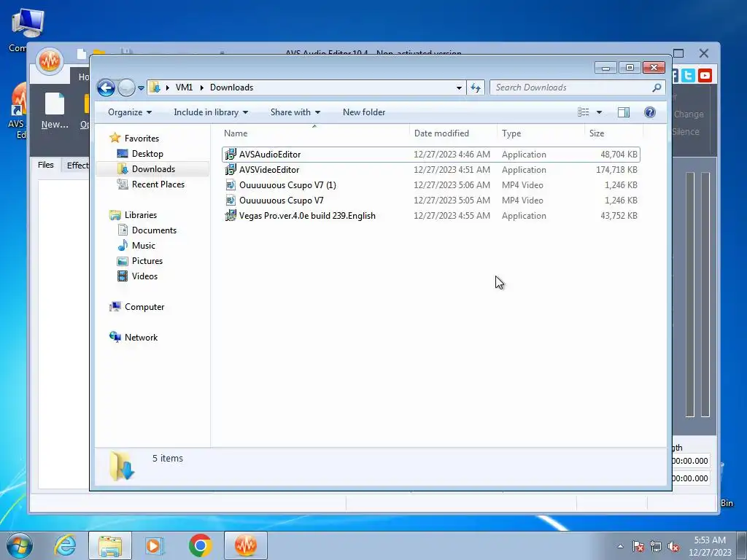747x560 pixels.
Task: Open Videos library
Action: 144,276
